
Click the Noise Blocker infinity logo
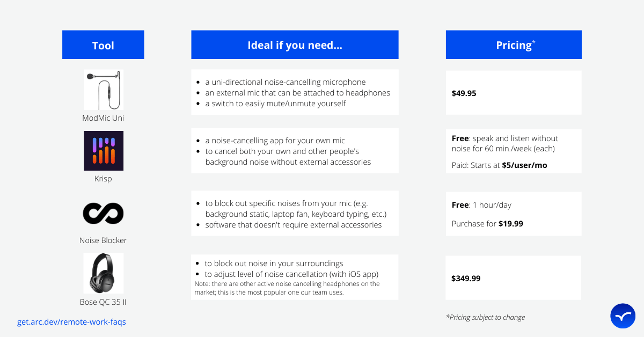[x=103, y=213]
